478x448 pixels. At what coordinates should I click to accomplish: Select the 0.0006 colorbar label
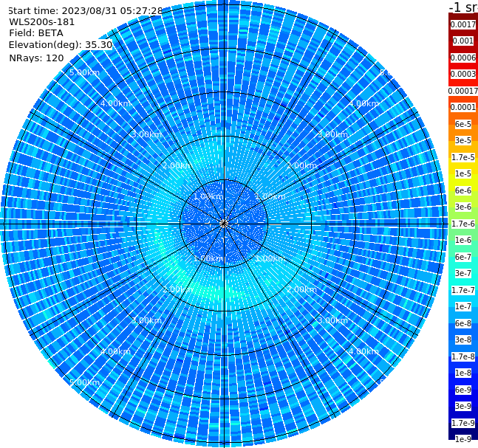pos(463,58)
